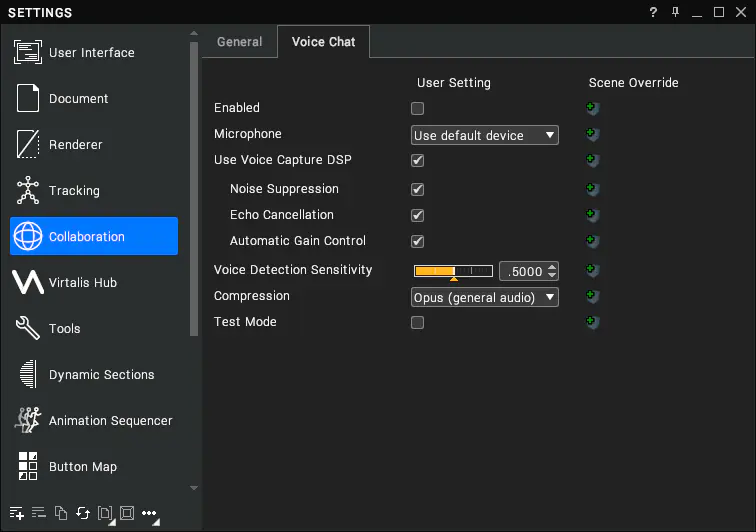Viewport: 756px width, 532px height.
Task: Add scene override for Enabled
Action: pyautogui.click(x=593, y=108)
